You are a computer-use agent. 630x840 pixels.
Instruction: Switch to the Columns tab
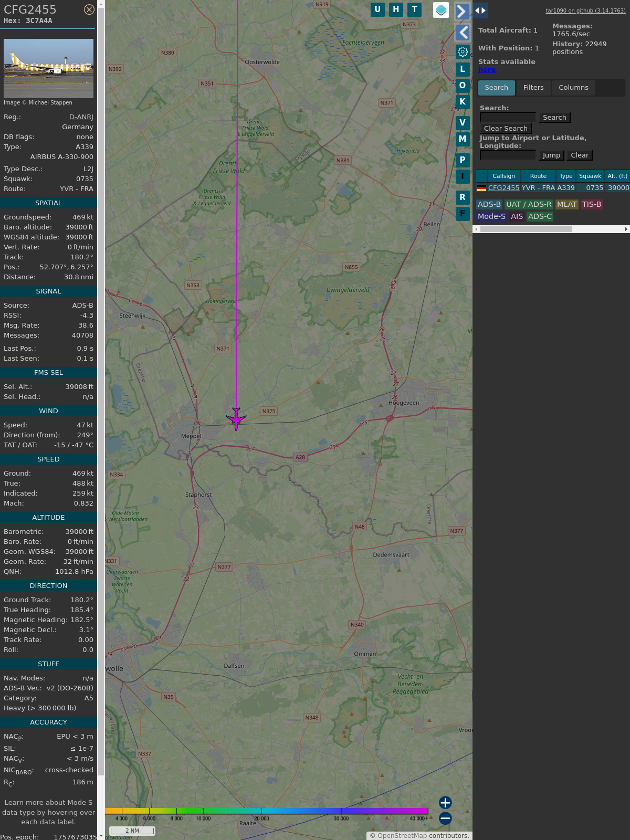tap(573, 88)
